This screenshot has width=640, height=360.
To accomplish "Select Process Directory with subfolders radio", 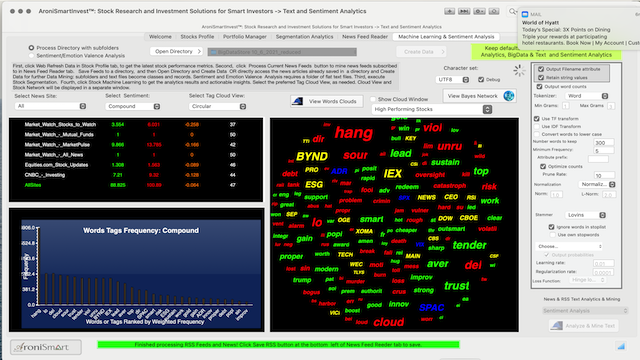I will coord(31,48).
